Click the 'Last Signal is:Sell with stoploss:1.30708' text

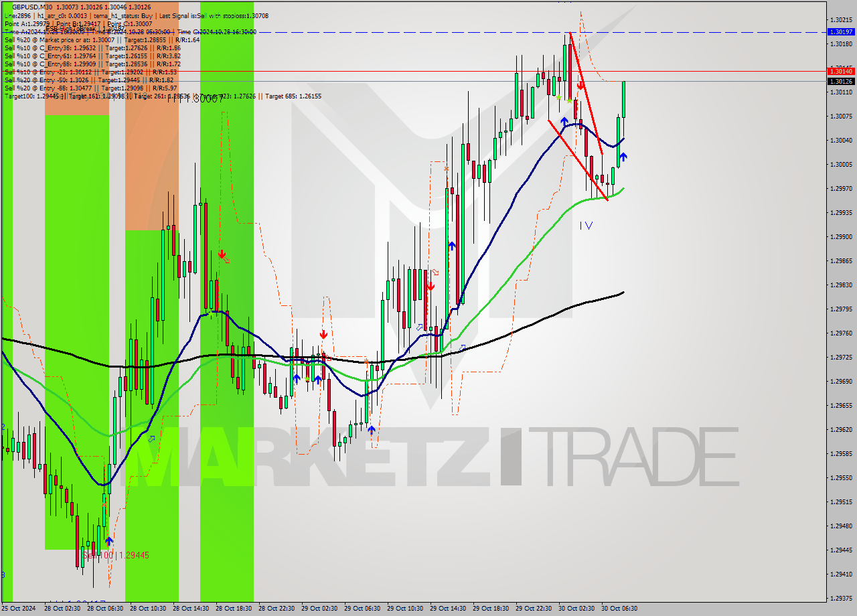pyautogui.click(x=213, y=15)
